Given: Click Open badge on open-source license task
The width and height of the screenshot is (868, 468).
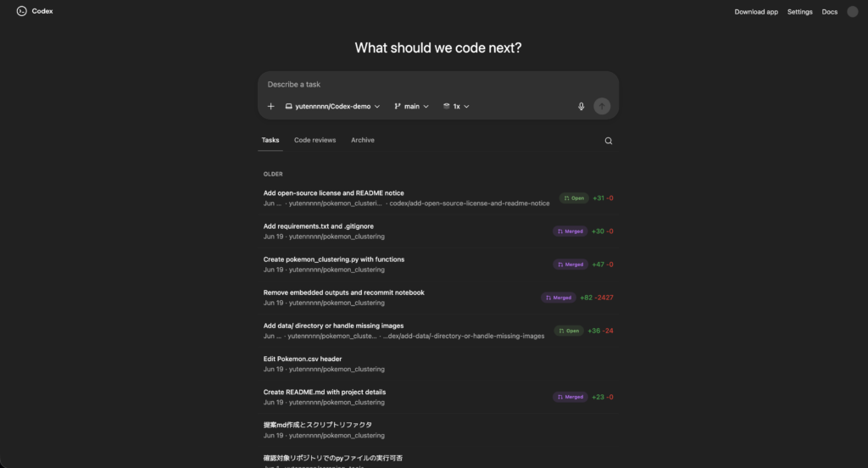Looking at the screenshot, I should click(x=574, y=198).
